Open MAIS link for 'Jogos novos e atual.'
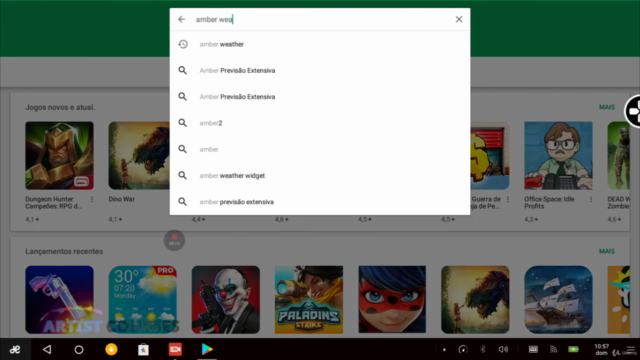Viewport: 640px width, 360px height. point(607,107)
